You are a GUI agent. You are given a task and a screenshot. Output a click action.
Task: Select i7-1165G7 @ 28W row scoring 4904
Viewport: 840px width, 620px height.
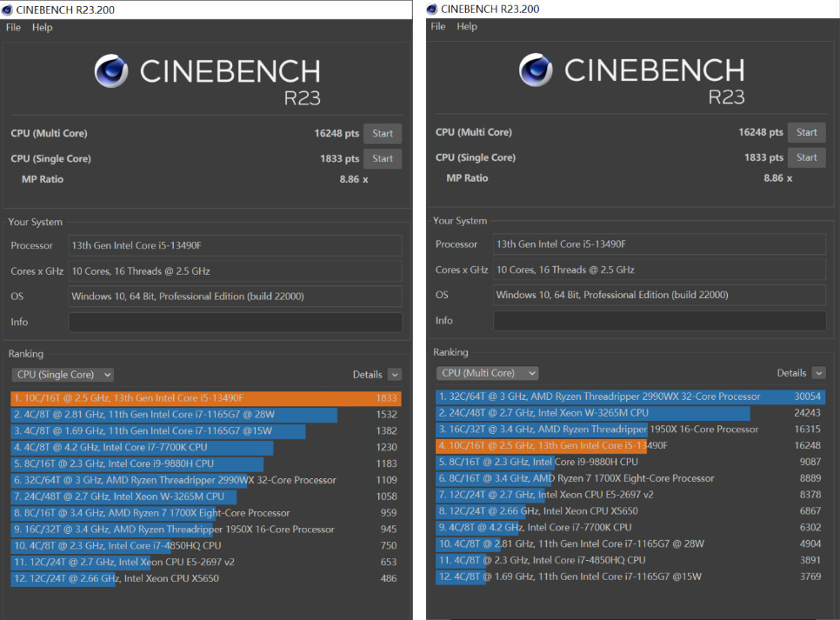[x=630, y=543]
